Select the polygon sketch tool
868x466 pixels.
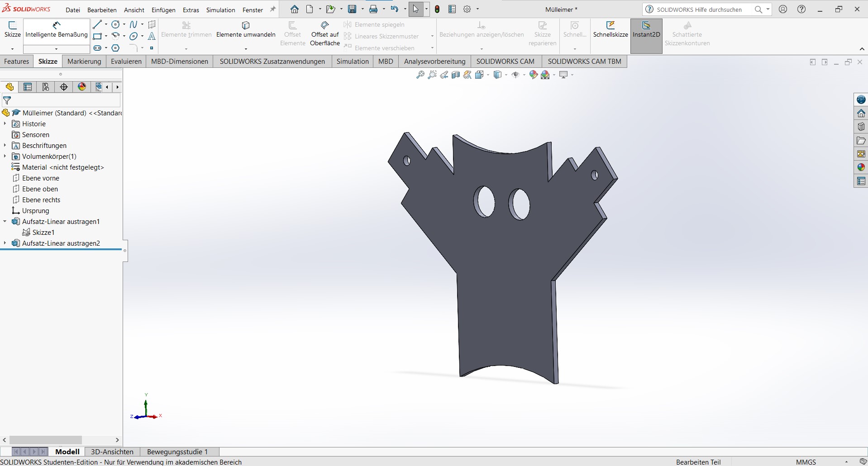point(115,48)
